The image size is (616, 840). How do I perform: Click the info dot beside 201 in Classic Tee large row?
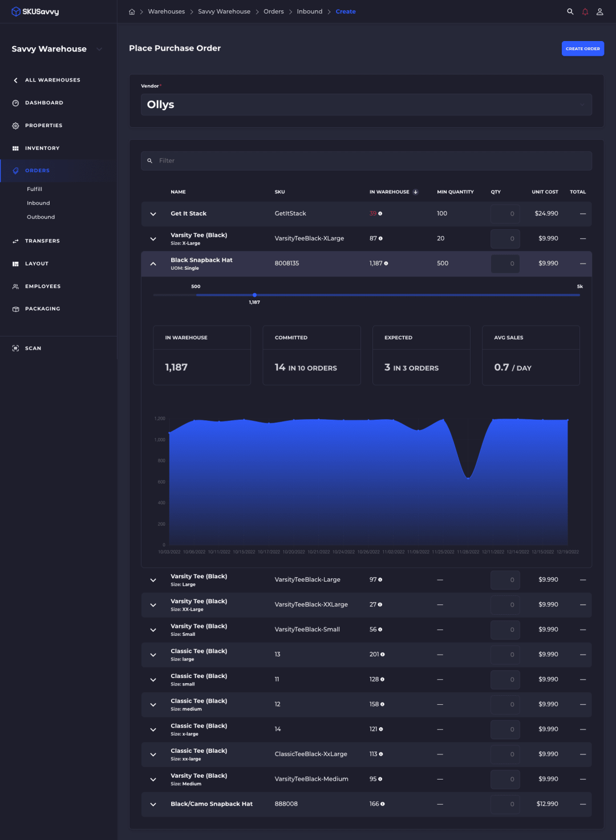pos(383,655)
